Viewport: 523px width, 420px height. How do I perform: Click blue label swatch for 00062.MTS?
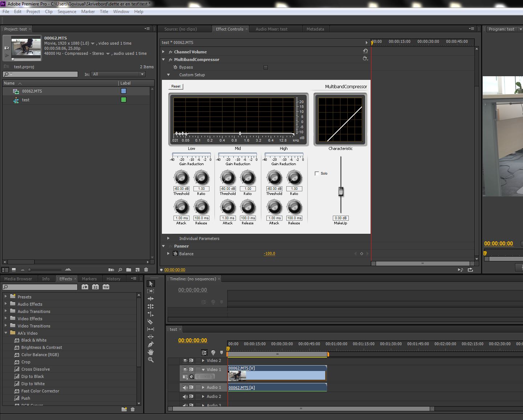123,91
